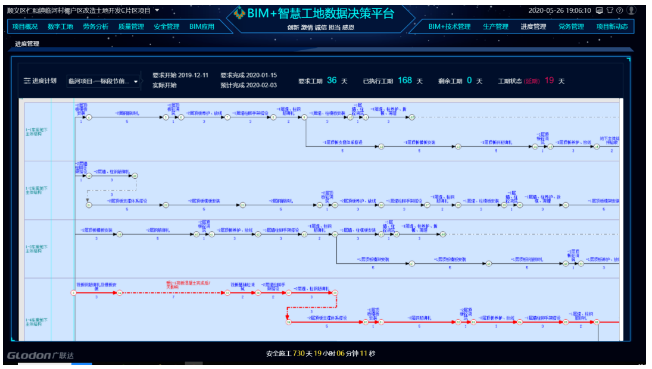This screenshot has height=369, width=652.
Task: Click the platform logo beside BIM+ title
Action: [239, 13]
